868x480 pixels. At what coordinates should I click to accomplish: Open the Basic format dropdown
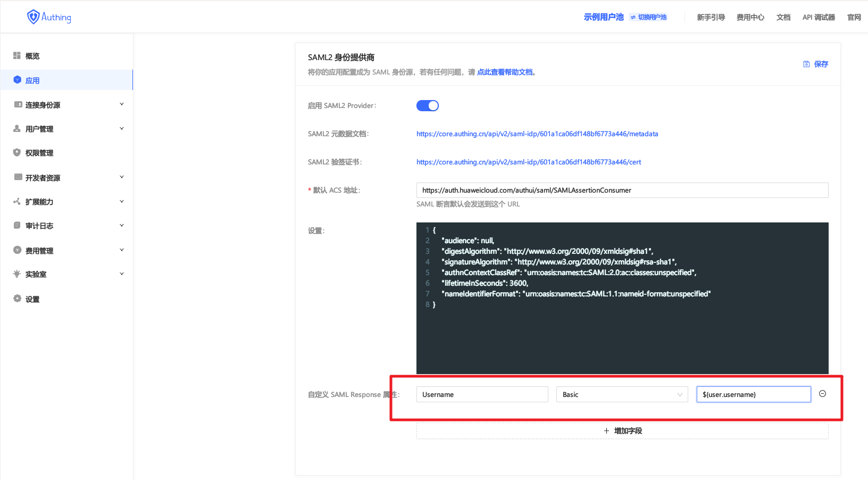click(622, 394)
